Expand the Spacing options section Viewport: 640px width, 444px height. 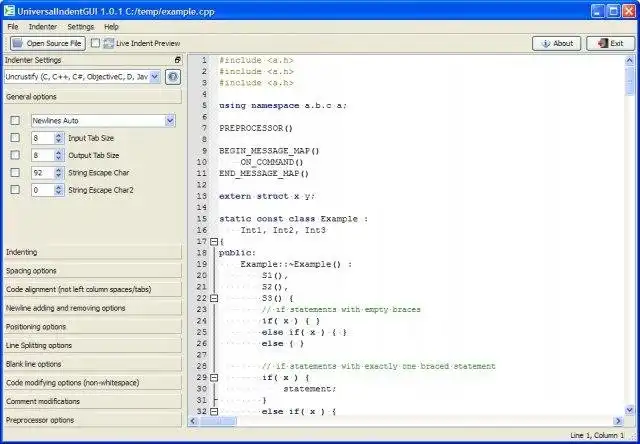coord(92,271)
